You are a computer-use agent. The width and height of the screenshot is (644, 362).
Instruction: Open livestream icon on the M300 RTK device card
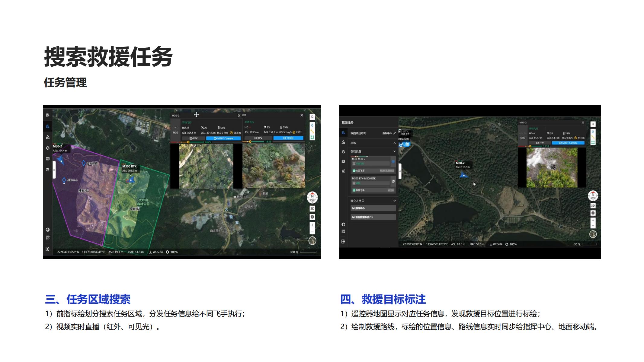[393, 181]
